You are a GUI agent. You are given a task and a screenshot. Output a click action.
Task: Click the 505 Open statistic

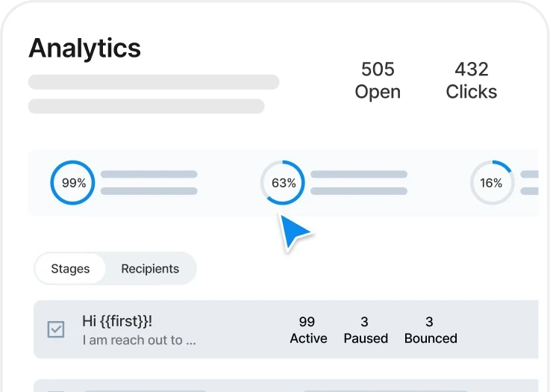[x=378, y=81]
